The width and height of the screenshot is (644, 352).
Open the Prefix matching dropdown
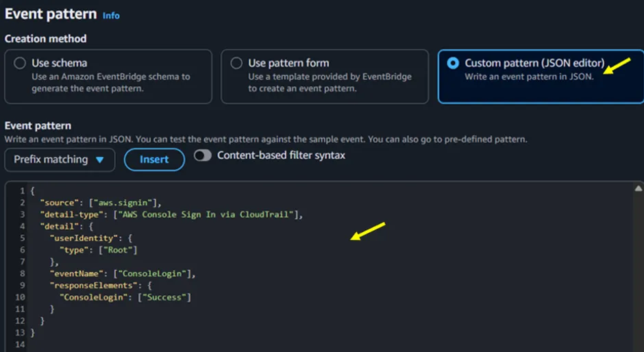coord(60,160)
